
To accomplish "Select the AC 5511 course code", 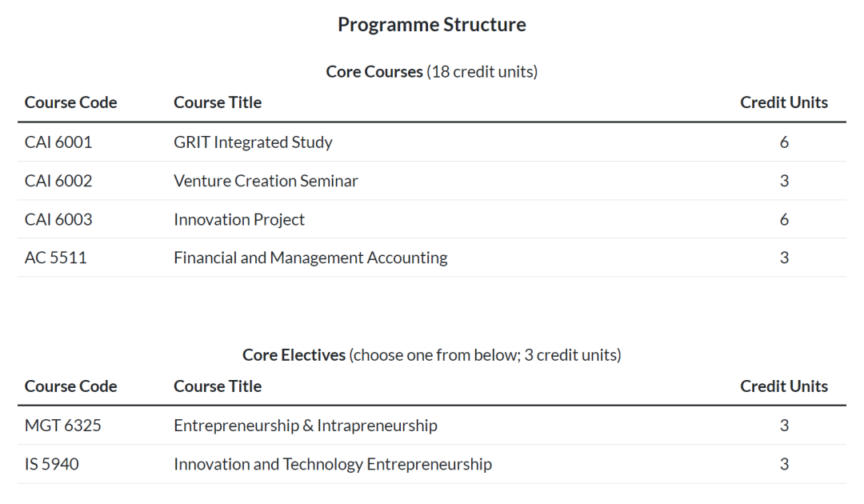I will 56,258.
